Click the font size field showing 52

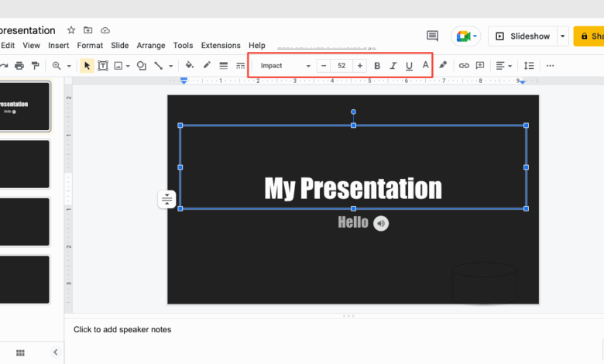pos(341,66)
